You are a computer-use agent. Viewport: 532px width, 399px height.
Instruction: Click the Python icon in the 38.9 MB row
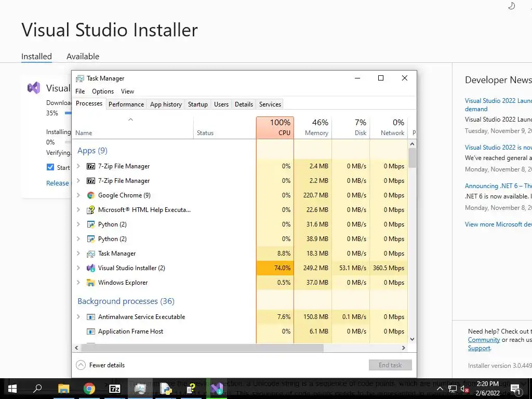(x=90, y=239)
